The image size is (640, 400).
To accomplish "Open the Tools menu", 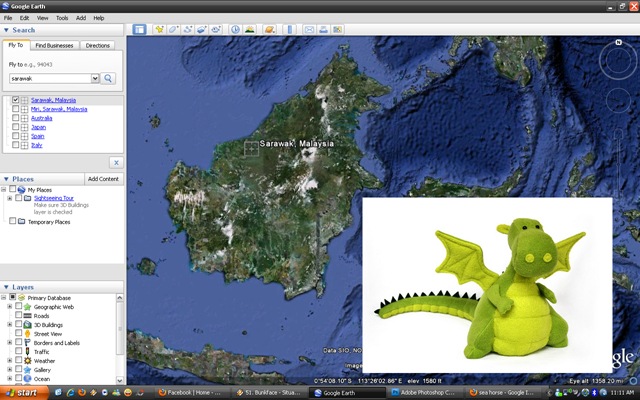I will 62,18.
